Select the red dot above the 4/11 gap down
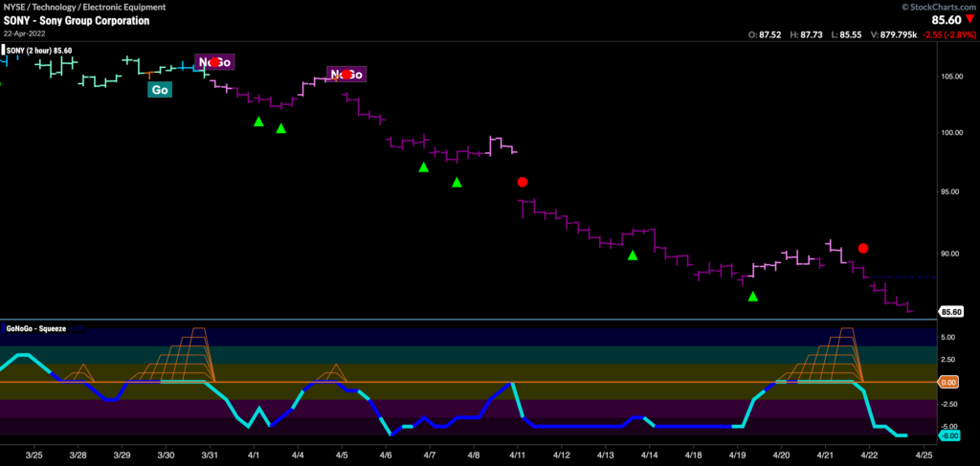980x466 pixels. point(523,183)
